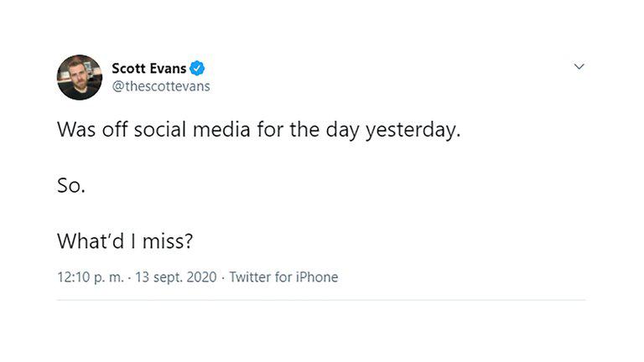Open the "Scott Evans" display name
The width and height of the screenshot is (644, 362).
click(x=149, y=69)
